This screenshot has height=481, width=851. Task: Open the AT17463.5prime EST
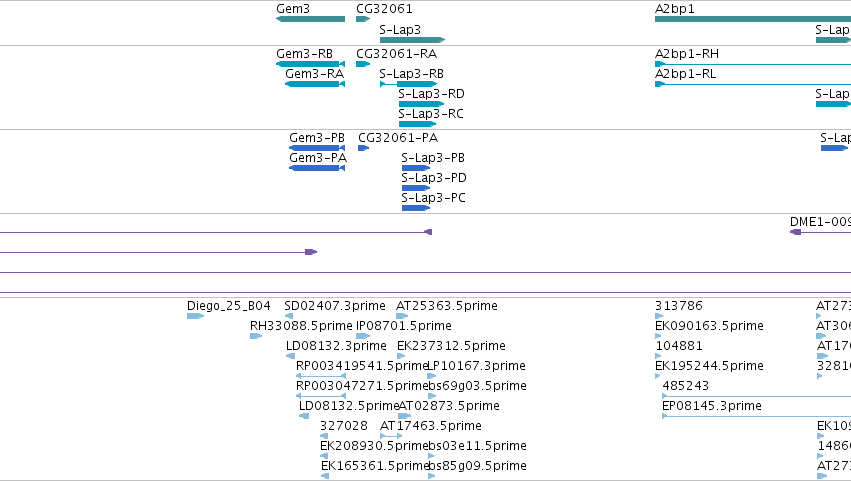tap(391, 436)
